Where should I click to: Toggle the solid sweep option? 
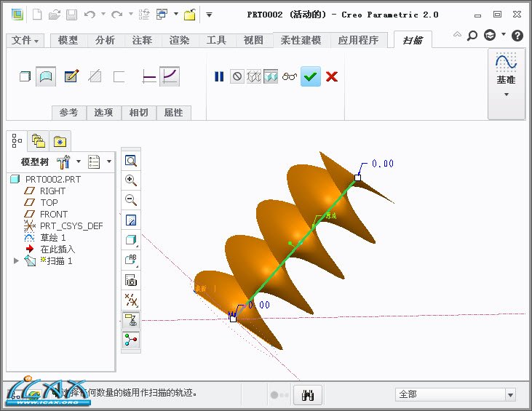tap(25, 76)
